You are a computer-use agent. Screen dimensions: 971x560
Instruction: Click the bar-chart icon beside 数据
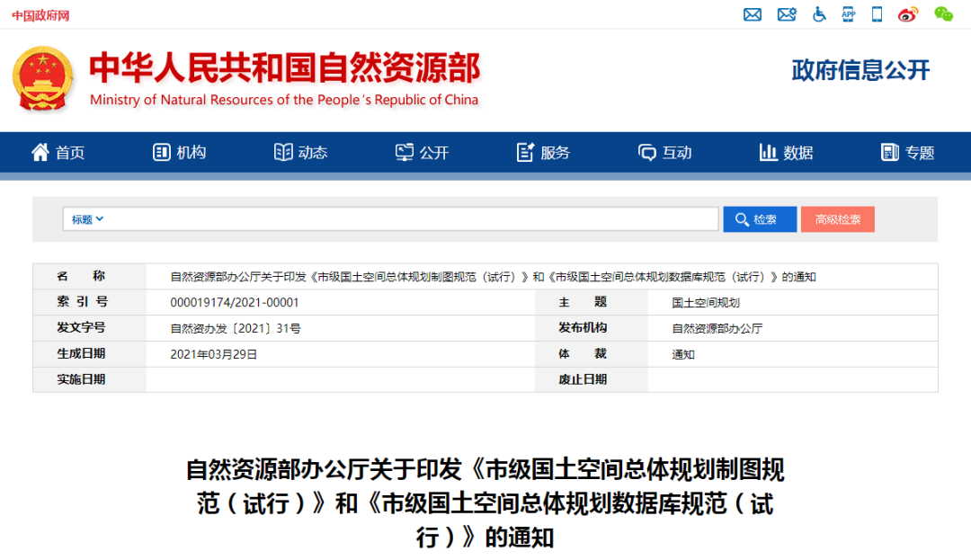point(768,152)
